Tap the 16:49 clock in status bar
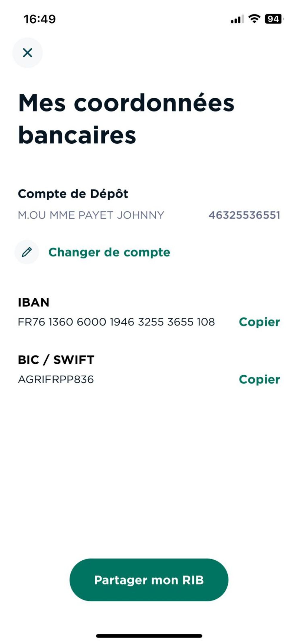 pos(40,19)
